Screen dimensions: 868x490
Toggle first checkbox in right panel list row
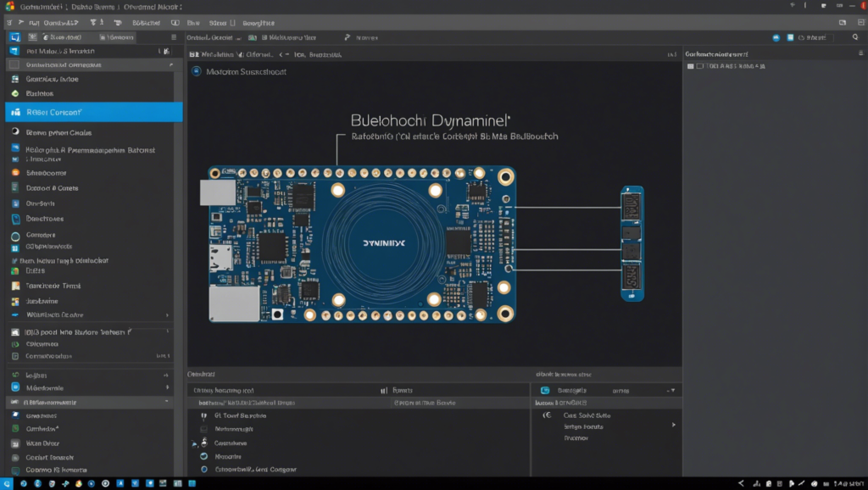click(690, 66)
